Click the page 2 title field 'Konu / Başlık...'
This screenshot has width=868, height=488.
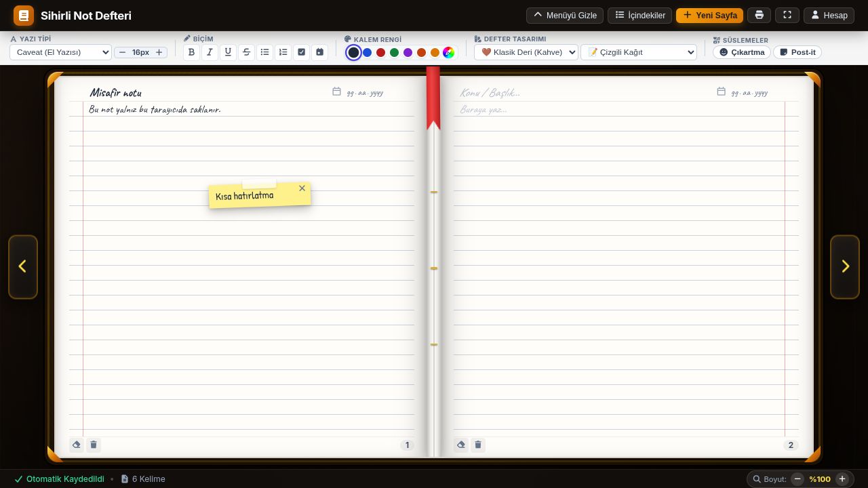tap(584, 92)
